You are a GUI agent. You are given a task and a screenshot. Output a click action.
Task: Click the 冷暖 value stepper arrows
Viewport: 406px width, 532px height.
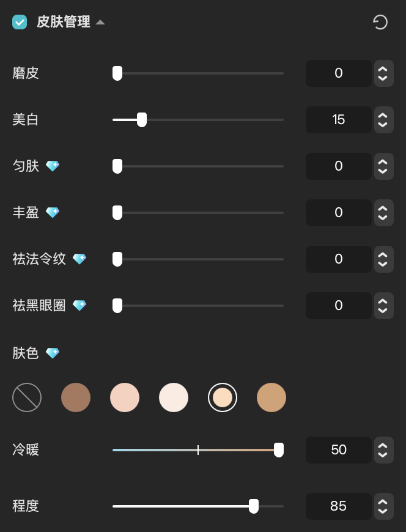[383, 450]
